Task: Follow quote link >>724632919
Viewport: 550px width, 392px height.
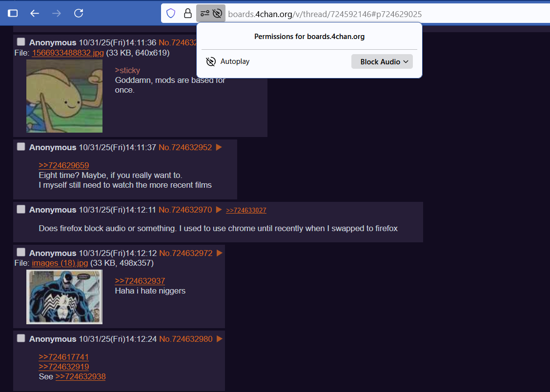Action: tap(64, 367)
